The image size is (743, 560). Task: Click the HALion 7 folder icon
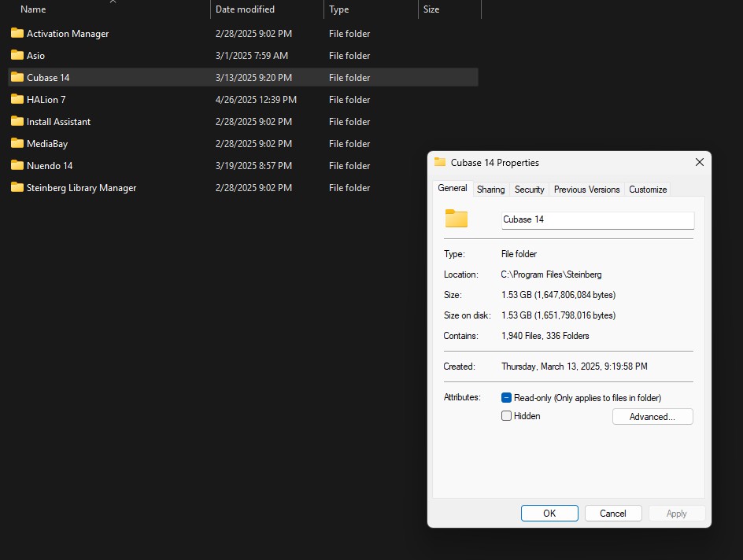17,99
